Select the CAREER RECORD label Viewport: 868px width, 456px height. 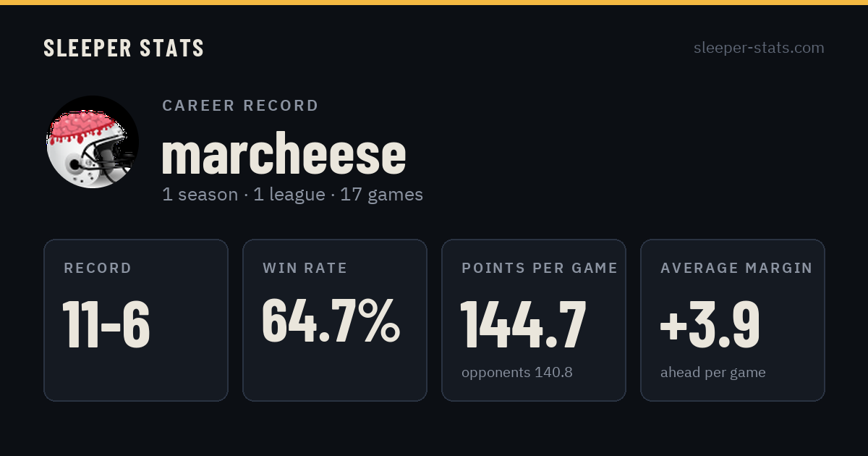(240, 106)
